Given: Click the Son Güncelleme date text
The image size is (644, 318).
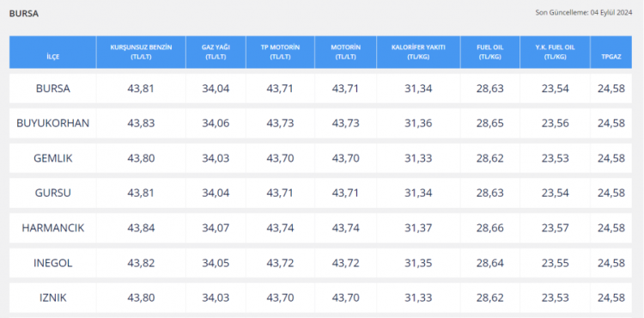Looking at the screenshot, I should (584, 13).
